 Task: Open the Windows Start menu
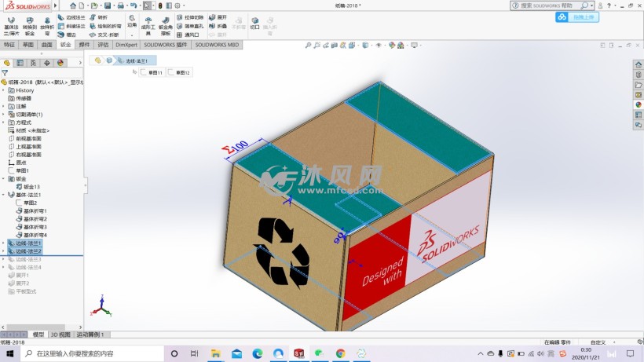[x=10, y=353]
